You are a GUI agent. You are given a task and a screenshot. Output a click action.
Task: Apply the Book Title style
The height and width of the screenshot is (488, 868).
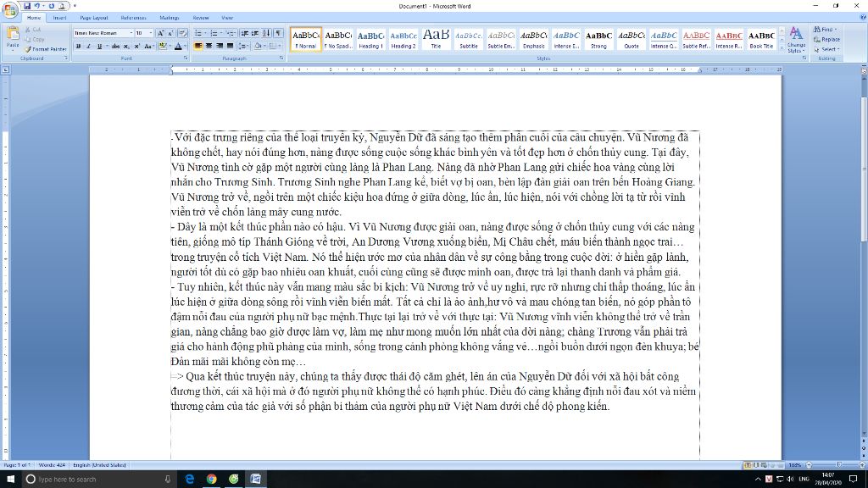[762, 39]
